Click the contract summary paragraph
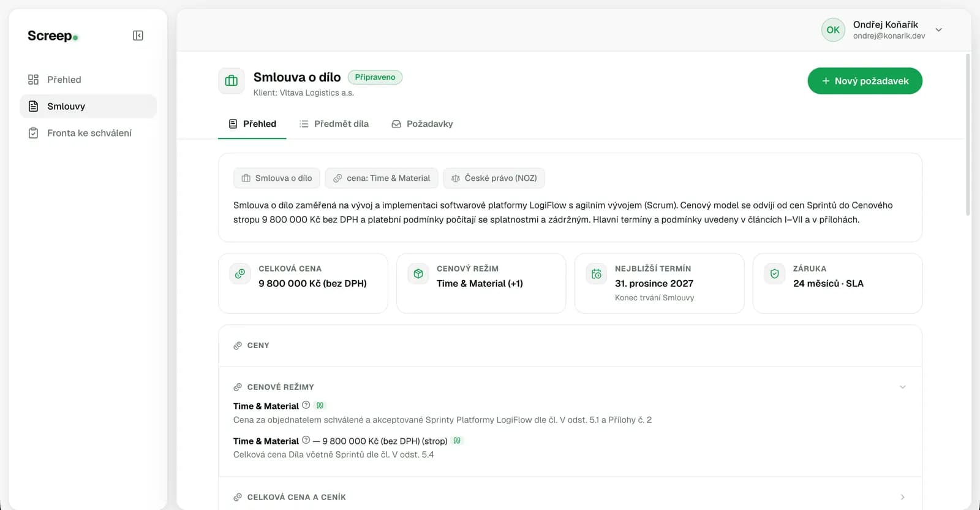980x510 pixels. coord(563,213)
